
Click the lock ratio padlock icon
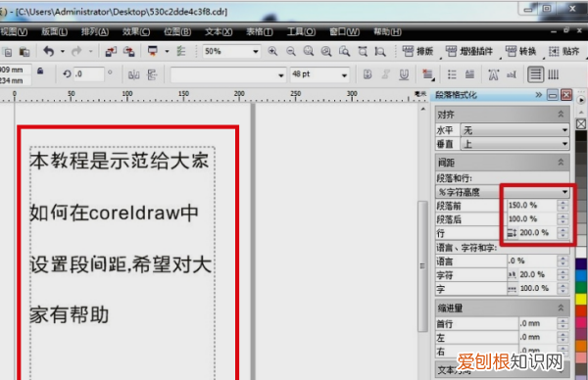(40, 71)
